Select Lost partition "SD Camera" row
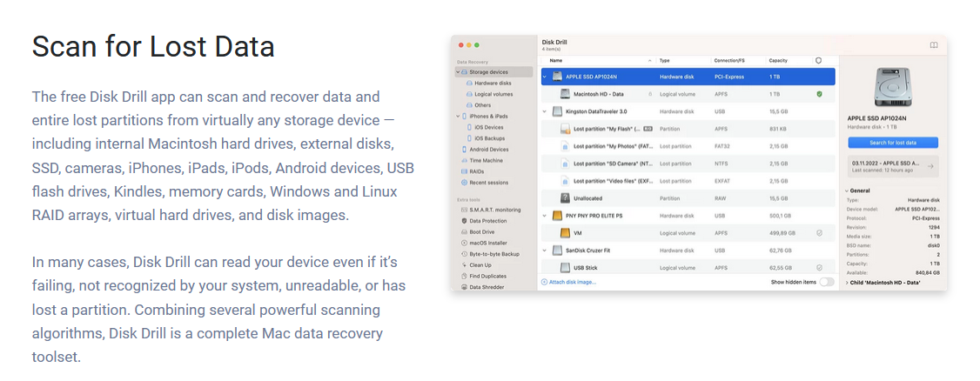The width and height of the screenshot is (980, 381). tap(688, 164)
